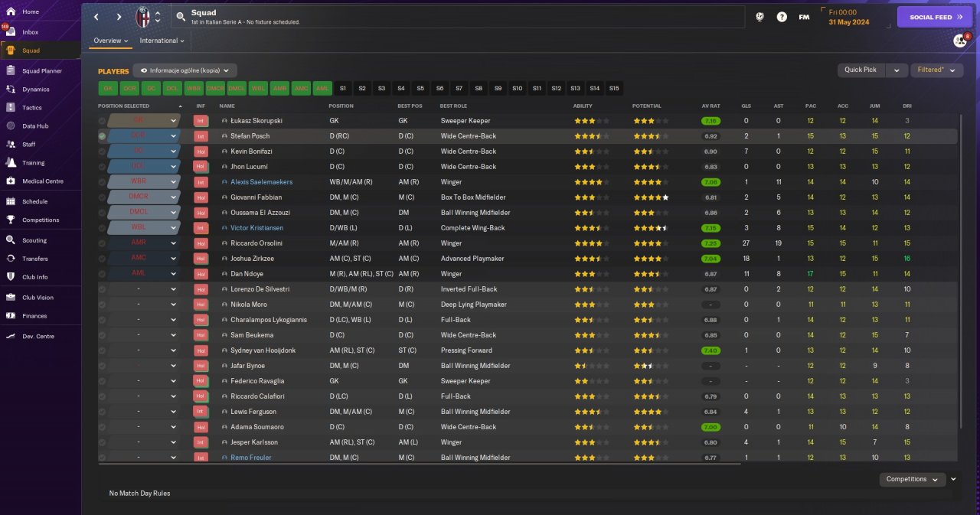Navigate back with the left arrow
980x515 pixels.
pyautogui.click(x=96, y=17)
